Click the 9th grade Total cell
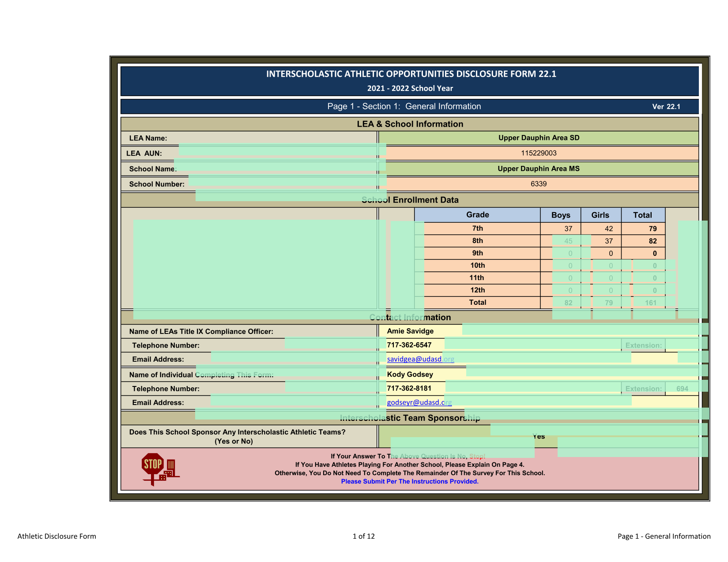Image resolution: width=728 pixels, height=562 pixels. [643, 253]
